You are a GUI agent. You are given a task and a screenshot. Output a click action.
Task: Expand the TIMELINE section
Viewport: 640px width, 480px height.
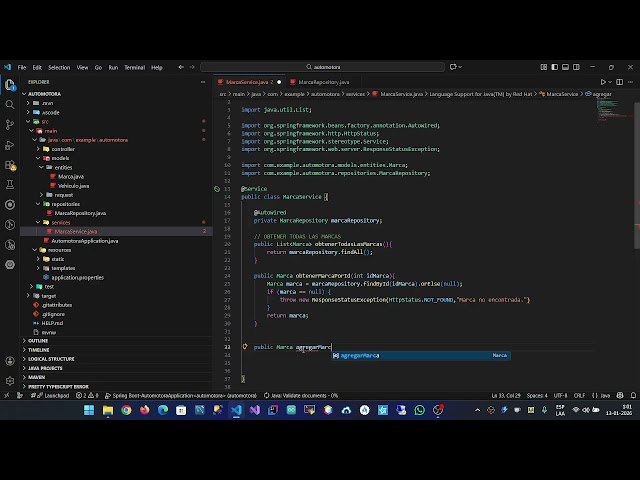coord(39,350)
